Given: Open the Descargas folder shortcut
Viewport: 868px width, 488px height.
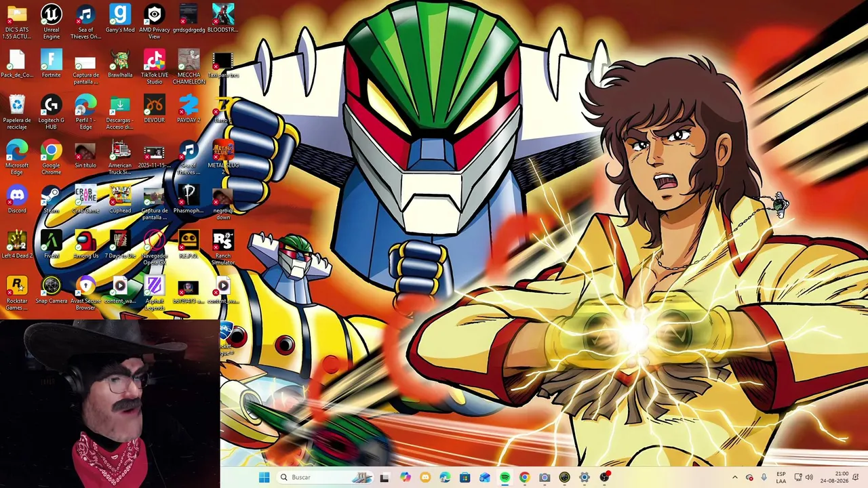Looking at the screenshot, I should point(119,112).
